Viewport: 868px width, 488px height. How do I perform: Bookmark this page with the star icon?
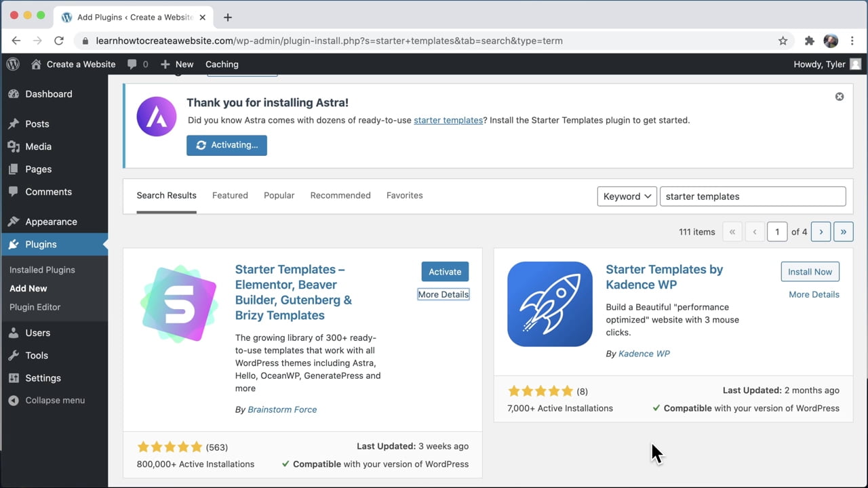coord(783,41)
